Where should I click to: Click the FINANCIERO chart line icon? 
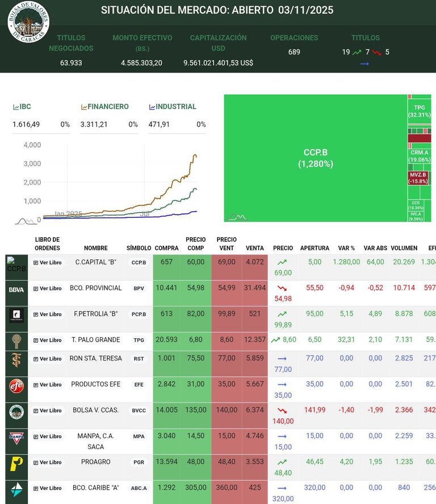click(84, 107)
